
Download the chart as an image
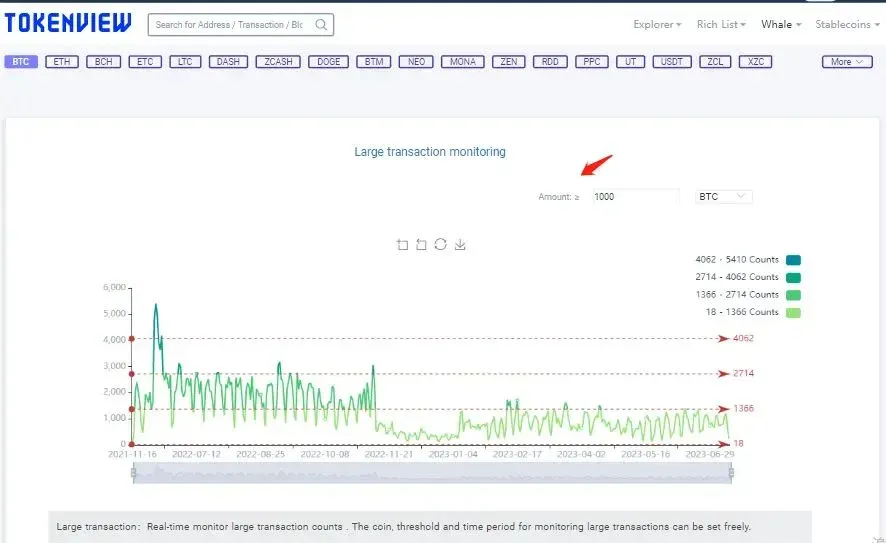tap(460, 245)
